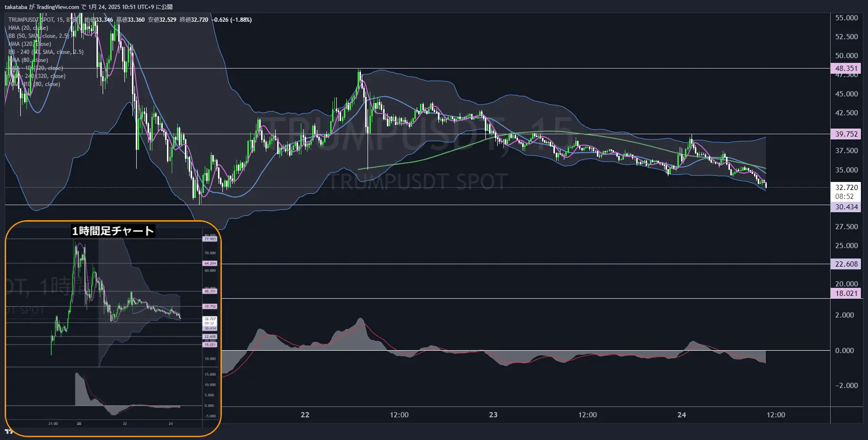Viewport: 868px width, 440px height.
Task: Click date label 23 on time axis
Action: 493,415
